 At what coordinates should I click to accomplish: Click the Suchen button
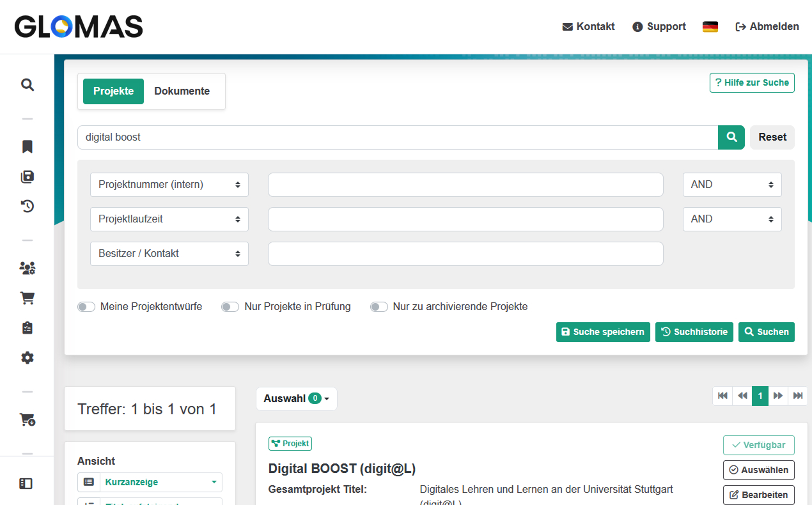click(767, 332)
